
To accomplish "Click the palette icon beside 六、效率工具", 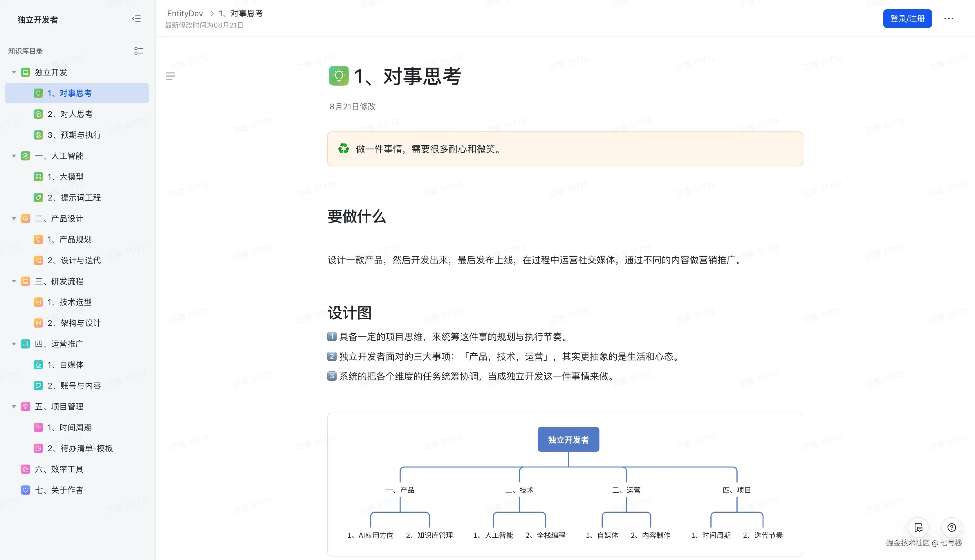I will (x=25, y=469).
